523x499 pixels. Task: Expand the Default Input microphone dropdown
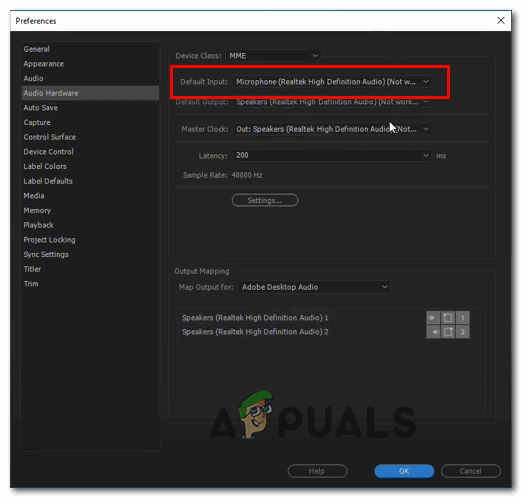pyautogui.click(x=332, y=82)
